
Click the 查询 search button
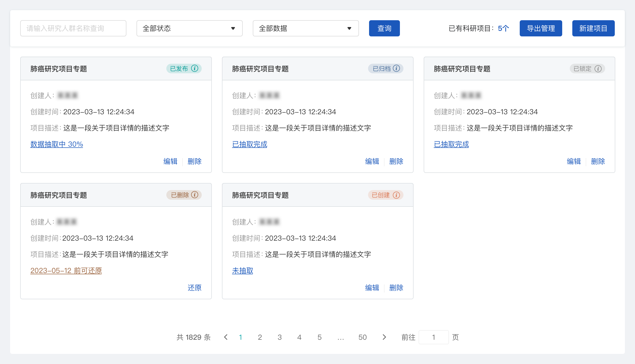384,28
